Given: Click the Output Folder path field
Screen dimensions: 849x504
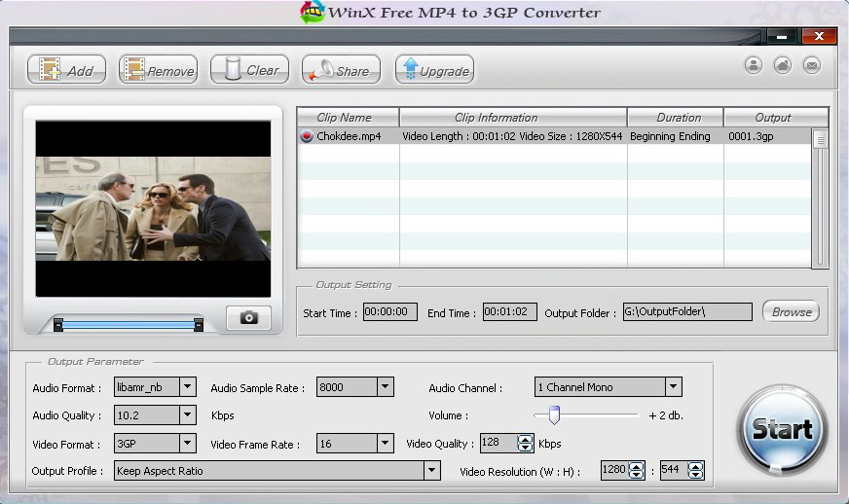Looking at the screenshot, I should tap(687, 311).
